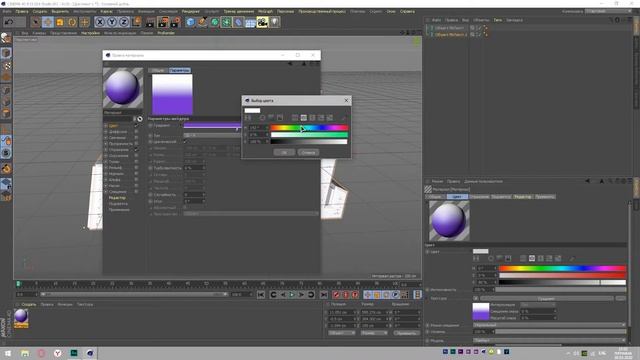Toggle the Y axis lock
The width and height of the screenshot is (640, 360).
click(112, 22)
